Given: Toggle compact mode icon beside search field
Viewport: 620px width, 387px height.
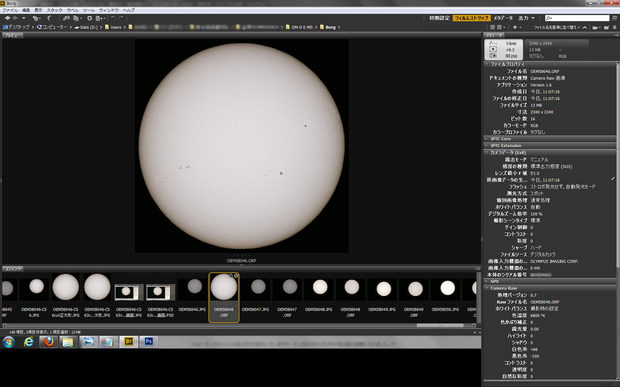Looking at the screenshot, I should coord(614,18).
